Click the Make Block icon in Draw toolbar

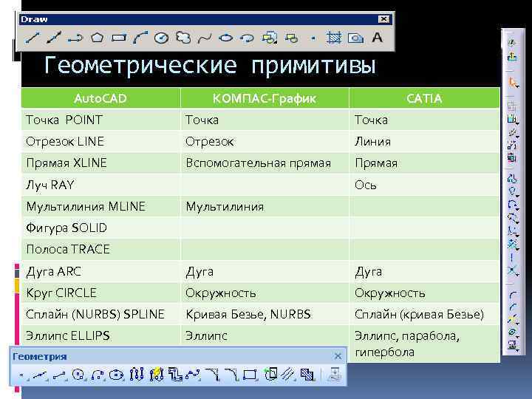pyautogui.click(x=291, y=38)
